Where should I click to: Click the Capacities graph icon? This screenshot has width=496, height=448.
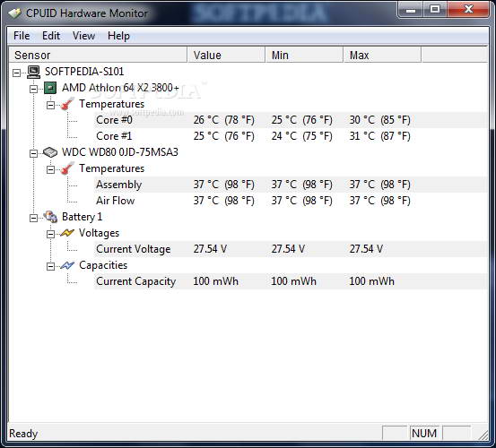[67, 265]
